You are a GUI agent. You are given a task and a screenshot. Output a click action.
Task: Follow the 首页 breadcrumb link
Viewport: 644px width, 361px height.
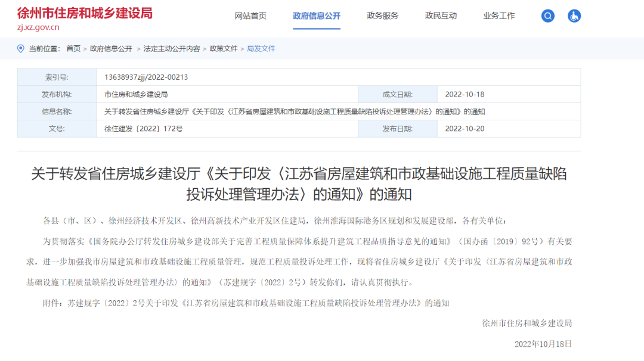coord(73,48)
